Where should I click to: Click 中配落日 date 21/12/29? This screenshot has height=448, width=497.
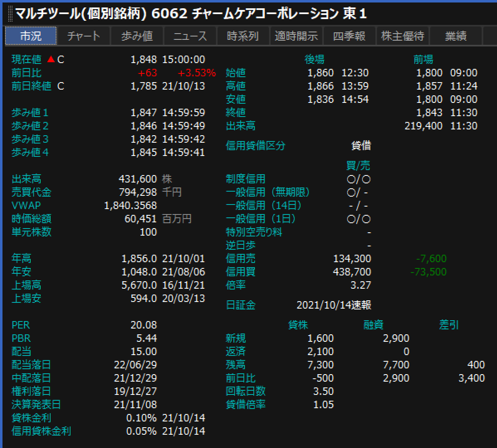click(135, 378)
